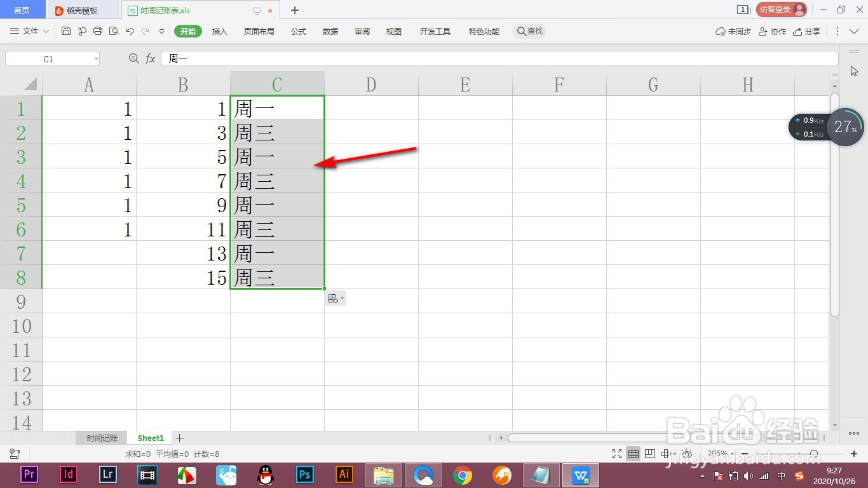Screen dimensions: 868x488
Task: Click the Select All corner triangle
Action: coord(30,84)
